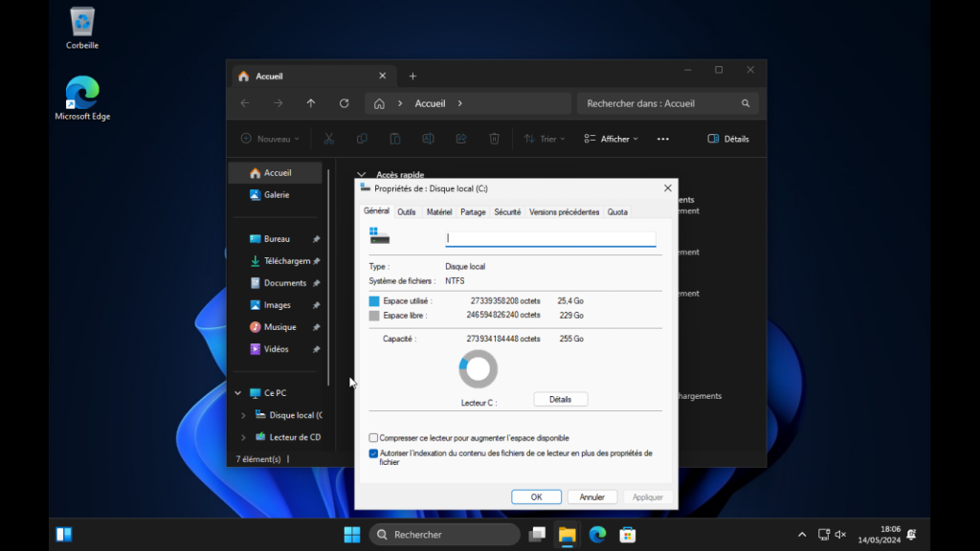Expand the Disque local (C:) tree node
Viewport: 980px width, 551px height.
tap(243, 415)
